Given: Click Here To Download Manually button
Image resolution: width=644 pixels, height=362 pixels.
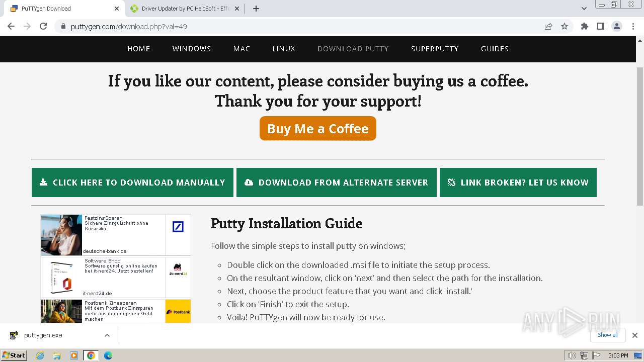Looking at the screenshot, I should [132, 183].
